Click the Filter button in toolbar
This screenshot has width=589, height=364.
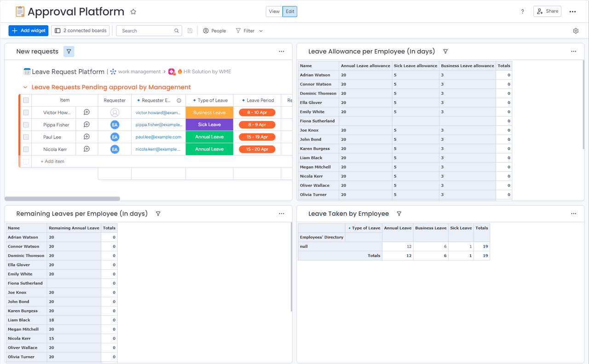[245, 31]
